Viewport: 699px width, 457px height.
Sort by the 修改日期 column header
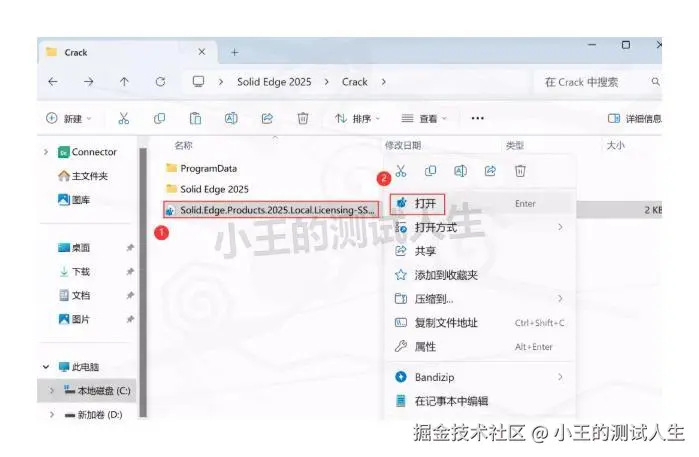[x=403, y=145]
